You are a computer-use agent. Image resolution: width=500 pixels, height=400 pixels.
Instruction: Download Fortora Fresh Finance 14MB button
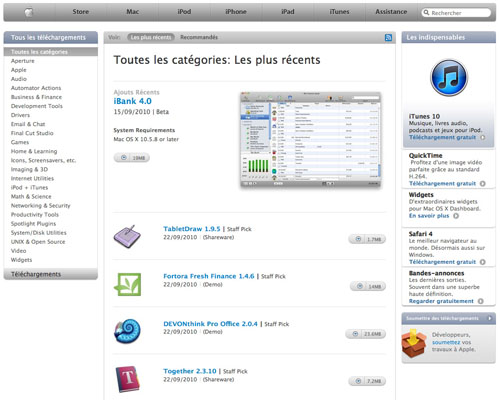coord(368,286)
